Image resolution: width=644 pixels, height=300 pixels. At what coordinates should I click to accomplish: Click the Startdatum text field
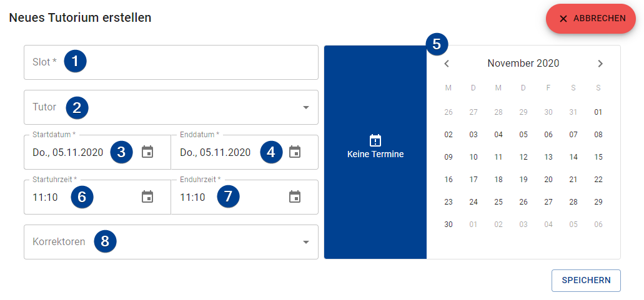tap(97, 152)
